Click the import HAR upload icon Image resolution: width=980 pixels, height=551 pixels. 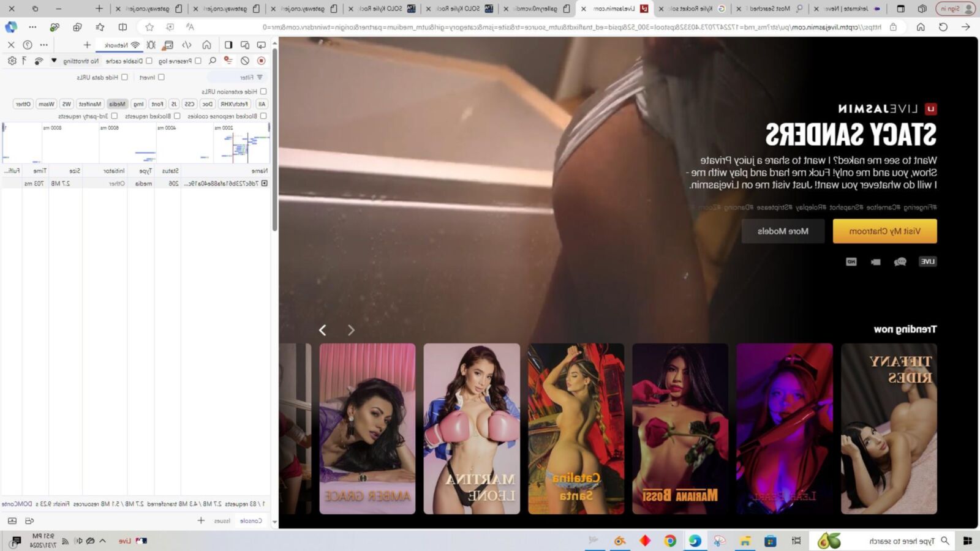(x=24, y=61)
